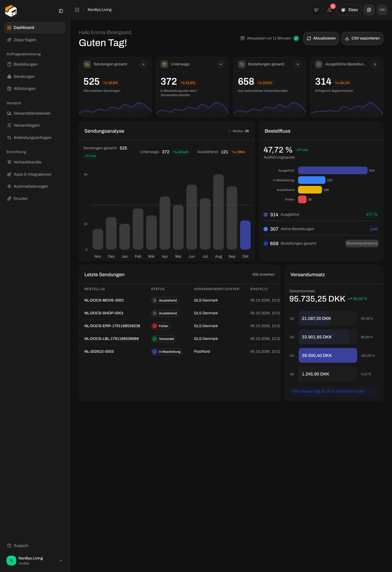Click order NL-DOCS-MOVE-0001

[104, 300]
